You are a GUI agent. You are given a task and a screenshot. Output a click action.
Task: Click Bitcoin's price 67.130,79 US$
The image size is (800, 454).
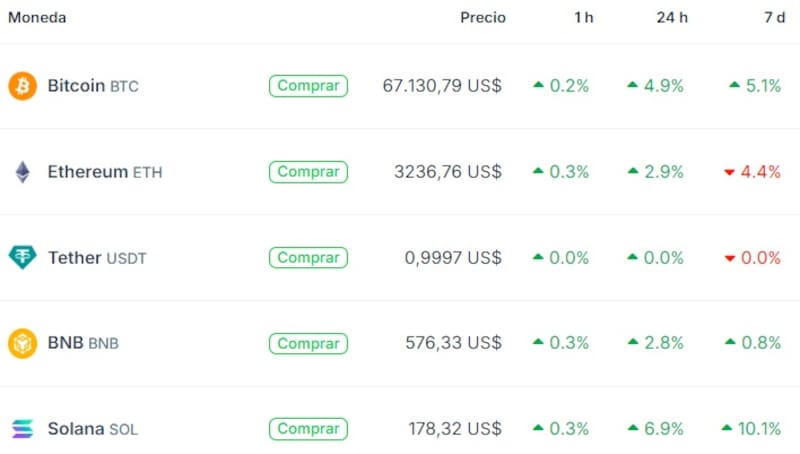tap(442, 86)
